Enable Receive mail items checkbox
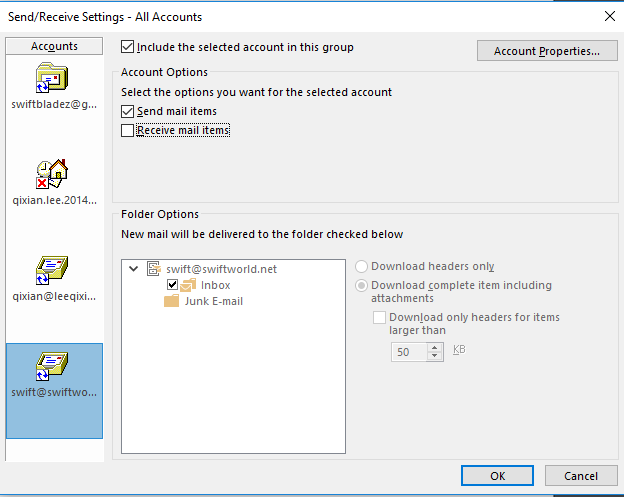 pyautogui.click(x=127, y=130)
